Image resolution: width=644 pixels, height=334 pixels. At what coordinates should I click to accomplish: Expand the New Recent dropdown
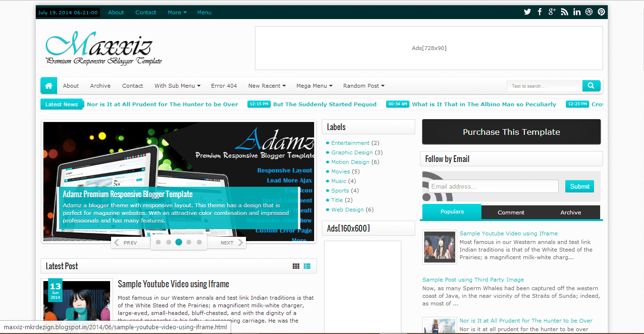[267, 86]
